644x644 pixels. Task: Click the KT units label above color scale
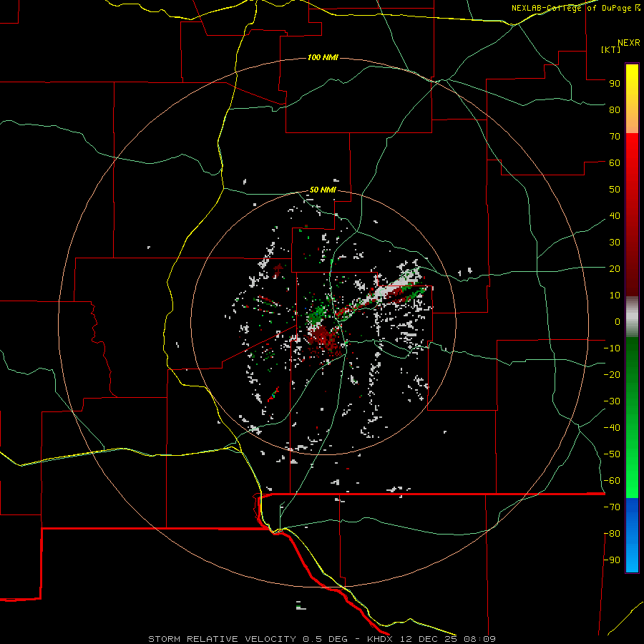click(611, 49)
